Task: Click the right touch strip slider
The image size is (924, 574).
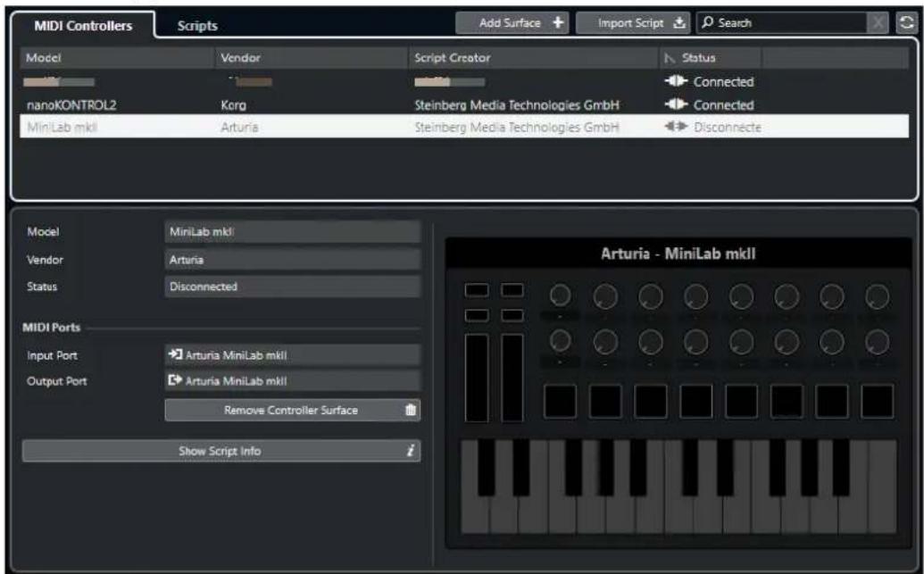Action: coord(512,378)
